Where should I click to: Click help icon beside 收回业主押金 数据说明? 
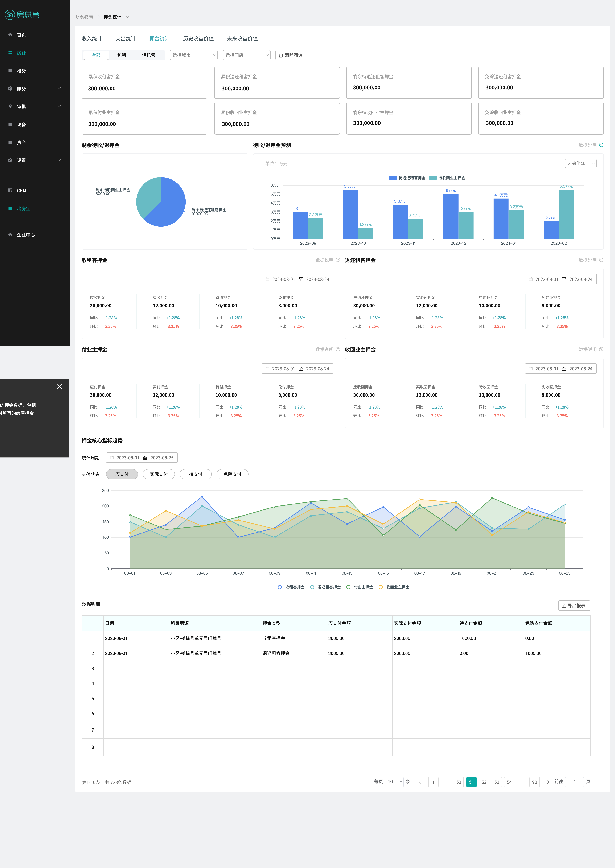click(601, 350)
